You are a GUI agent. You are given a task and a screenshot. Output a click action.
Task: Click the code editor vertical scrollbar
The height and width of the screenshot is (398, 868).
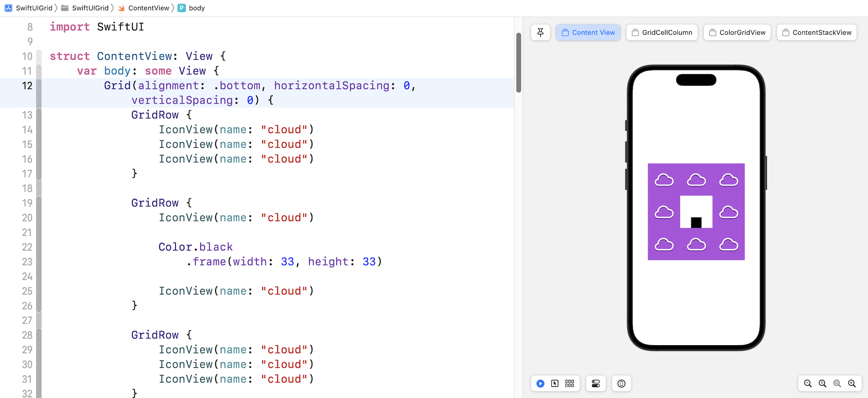519,63
